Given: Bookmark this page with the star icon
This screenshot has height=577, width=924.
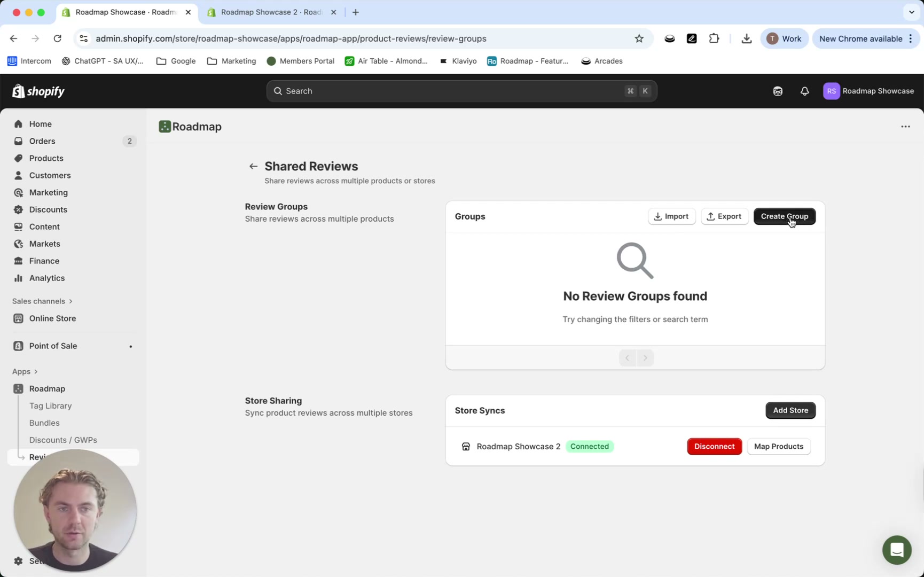Looking at the screenshot, I should point(639,38).
